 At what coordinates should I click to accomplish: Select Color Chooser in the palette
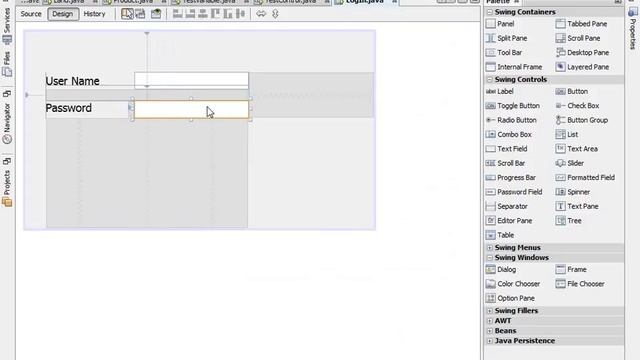513,284
